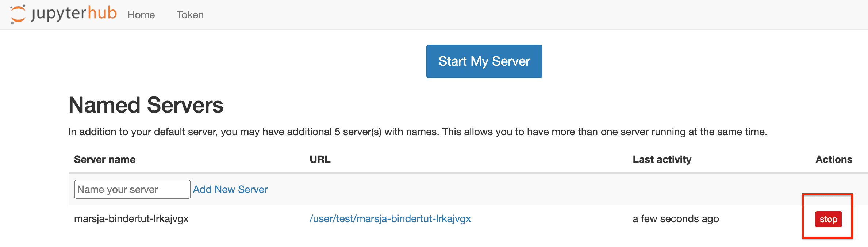Focus the Name your server field

132,189
